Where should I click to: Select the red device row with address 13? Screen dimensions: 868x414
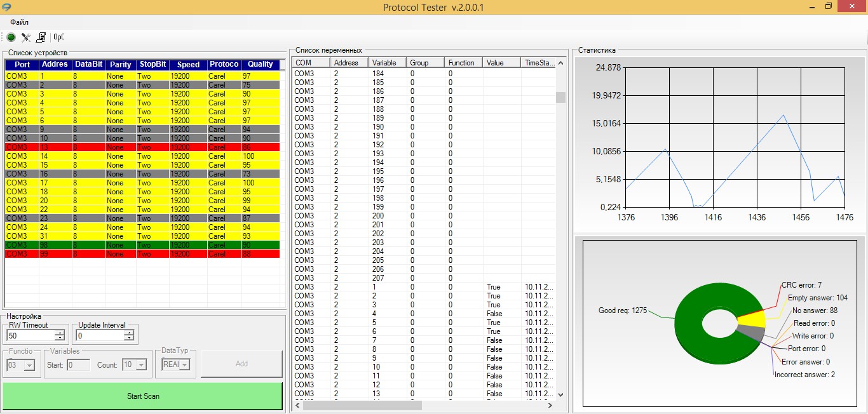coord(143,147)
